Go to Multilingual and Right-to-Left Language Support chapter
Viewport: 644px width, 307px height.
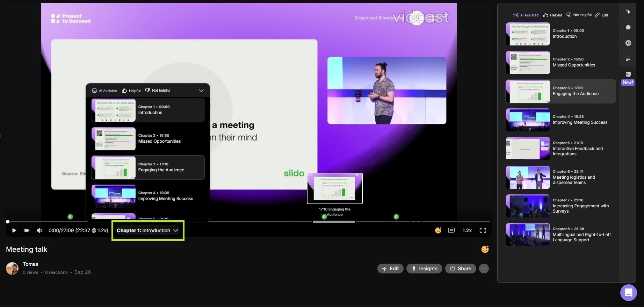pyautogui.click(x=560, y=234)
